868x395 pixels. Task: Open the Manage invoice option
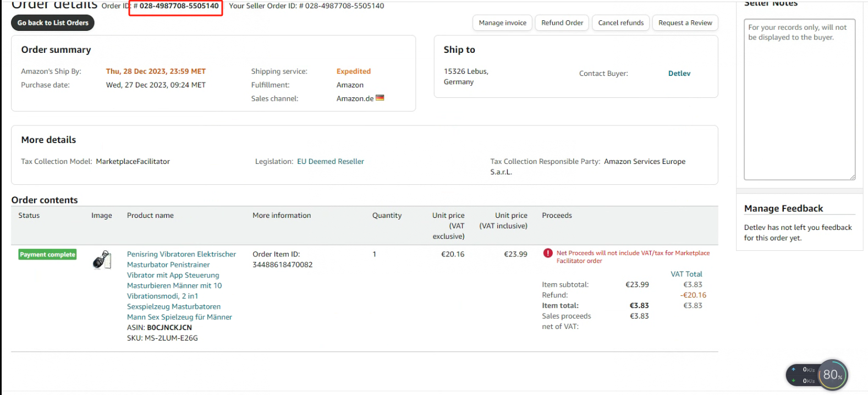click(502, 23)
